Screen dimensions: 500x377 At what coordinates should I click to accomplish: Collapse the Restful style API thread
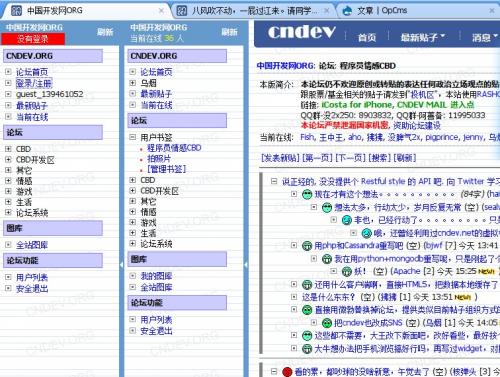(274, 181)
